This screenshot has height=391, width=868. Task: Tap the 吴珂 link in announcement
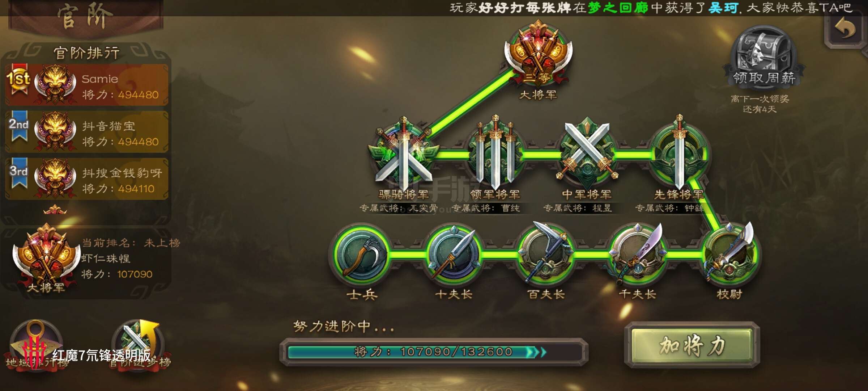tap(723, 7)
